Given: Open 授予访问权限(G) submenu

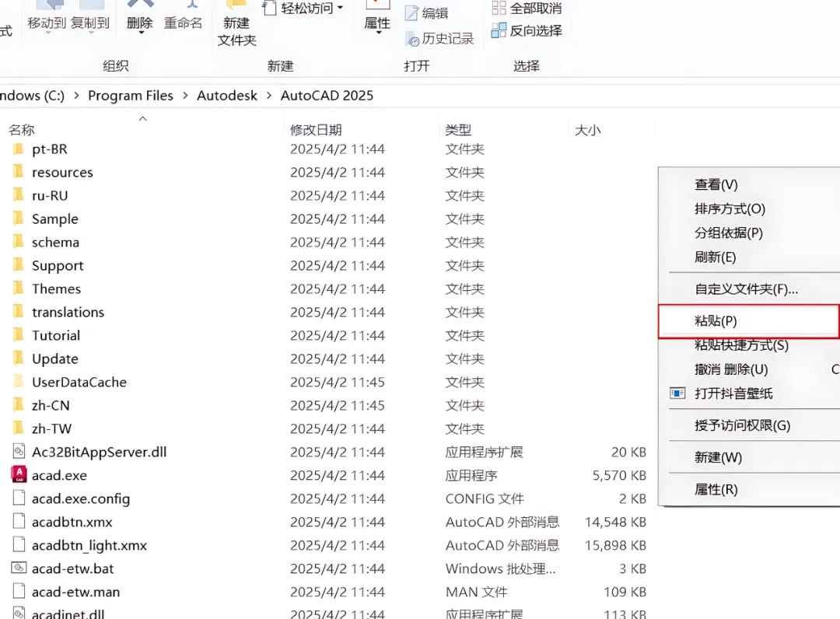Looking at the screenshot, I should pyautogui.click(x=743, y=425).
